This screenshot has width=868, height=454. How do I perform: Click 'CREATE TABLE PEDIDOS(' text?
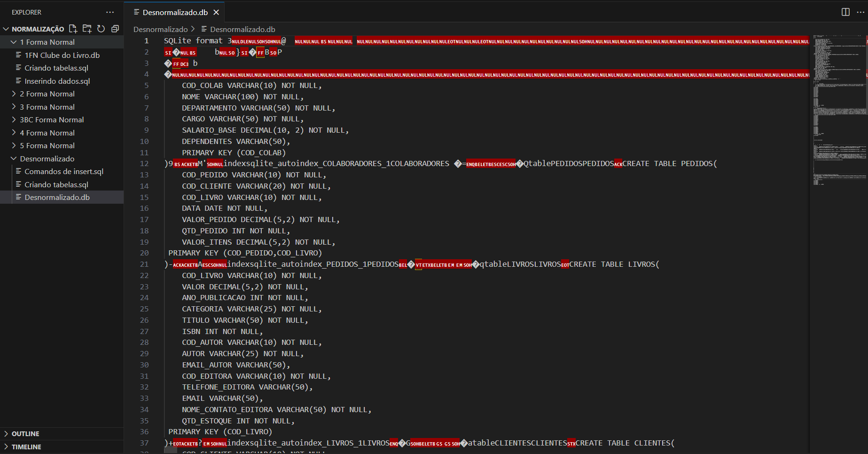tap(670, 164)
